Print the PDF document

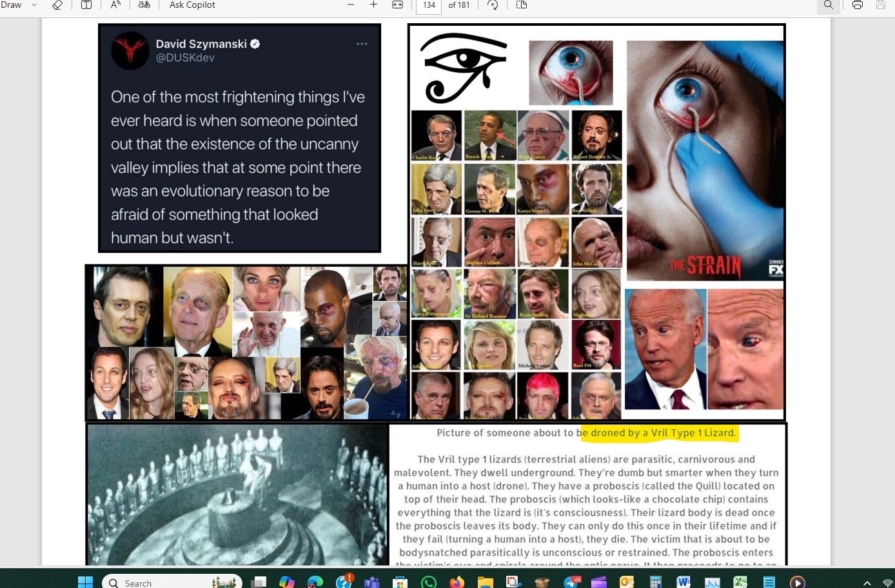(x=857, y=5)
